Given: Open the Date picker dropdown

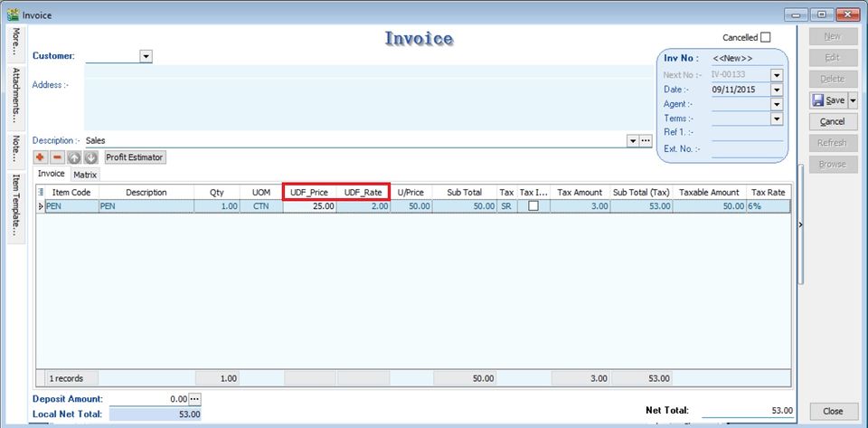Looking at the screenshot, I should tap(776, 90).
